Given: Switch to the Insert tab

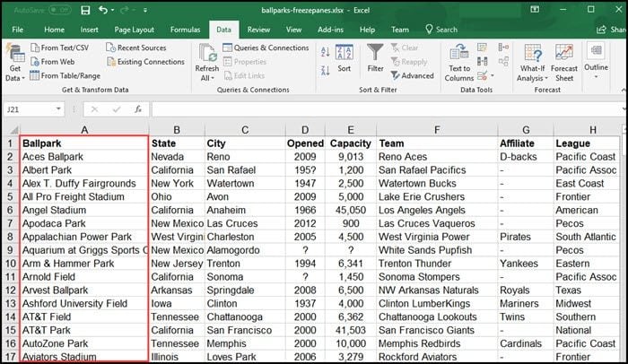Looking at the screenshot, I should point(89,30).
